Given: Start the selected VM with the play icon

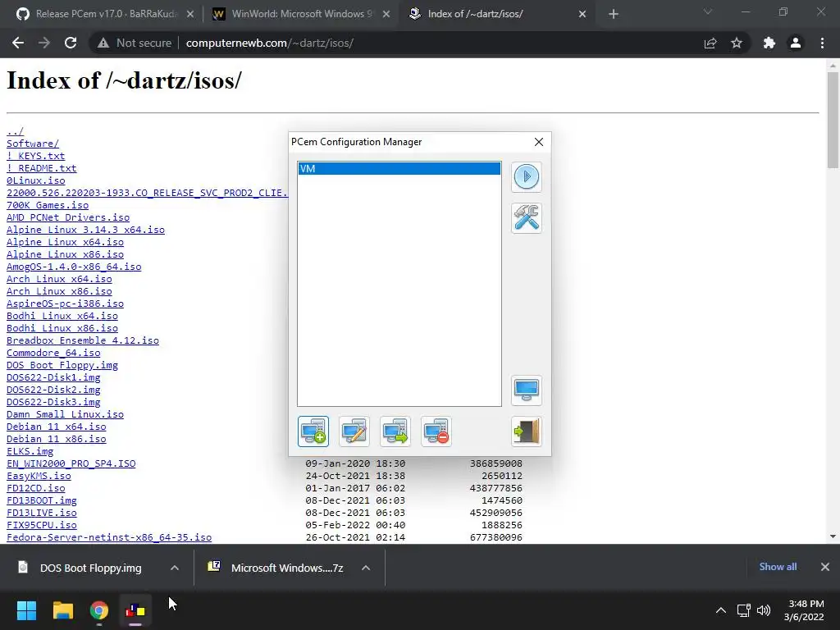Looking at the screenshot, I should coord(526,176).
